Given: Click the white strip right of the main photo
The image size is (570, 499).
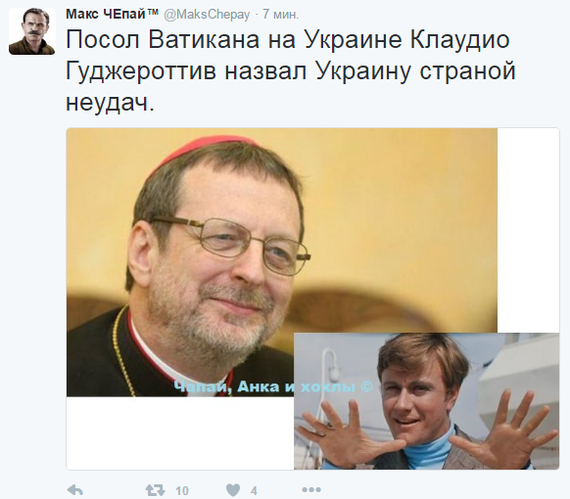Looking at the screenshot, I should point(528,230).
